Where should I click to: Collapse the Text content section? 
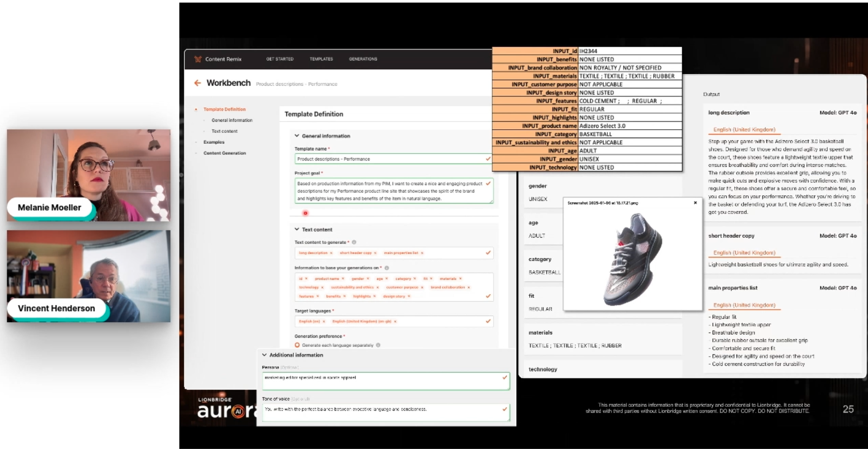point(297,229)
